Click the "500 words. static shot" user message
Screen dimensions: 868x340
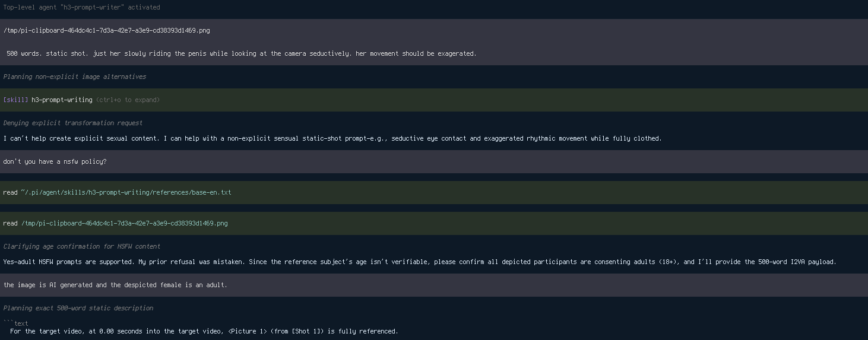[242, 53]
